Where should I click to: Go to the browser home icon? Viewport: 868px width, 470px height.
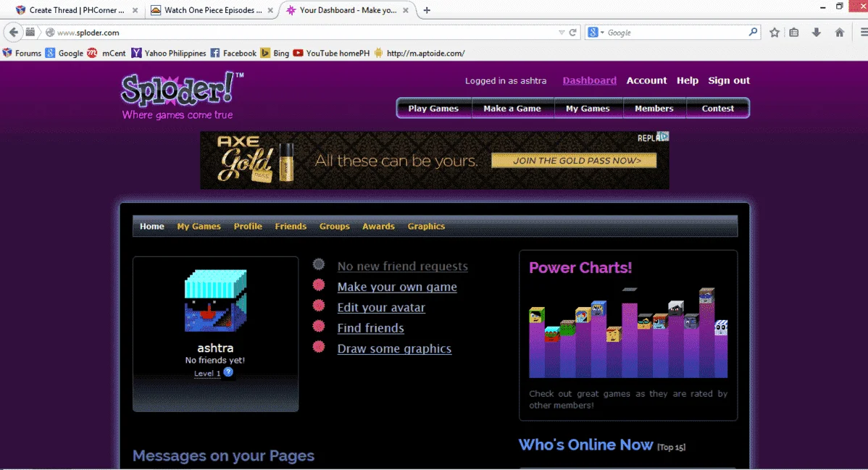coord(840,33)
